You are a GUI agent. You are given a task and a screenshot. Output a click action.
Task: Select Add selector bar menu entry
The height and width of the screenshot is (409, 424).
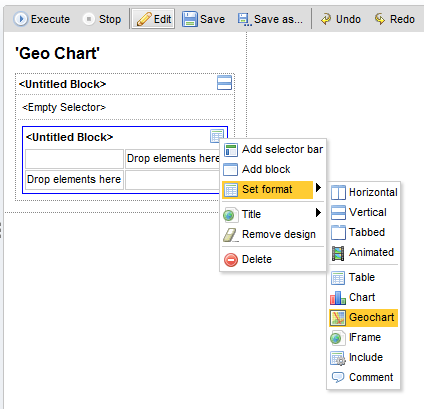point(273,149)
